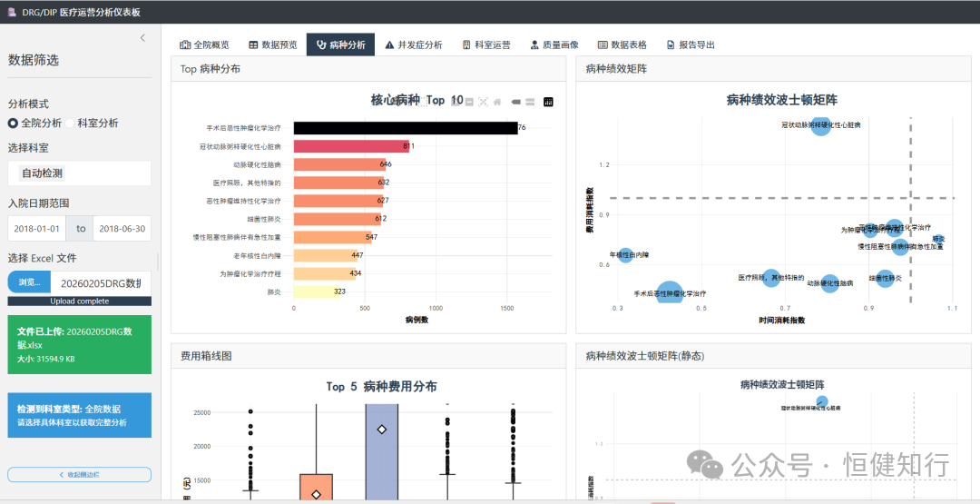Click the autoscale icon in Top 10 chart toolbar

tap(483, 102)
